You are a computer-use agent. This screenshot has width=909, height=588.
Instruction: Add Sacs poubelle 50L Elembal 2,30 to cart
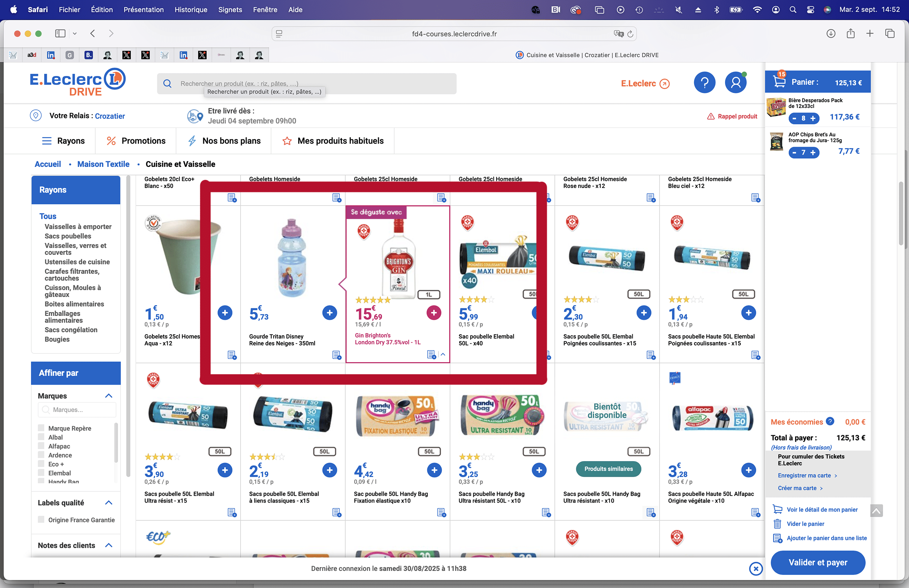(x=644, y=313)
